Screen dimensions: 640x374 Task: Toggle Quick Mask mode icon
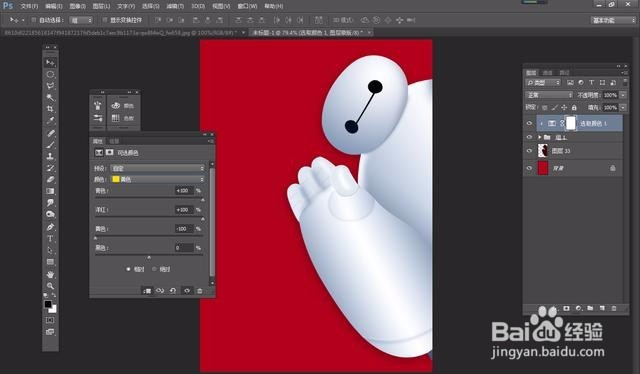(x=50, y=320)
